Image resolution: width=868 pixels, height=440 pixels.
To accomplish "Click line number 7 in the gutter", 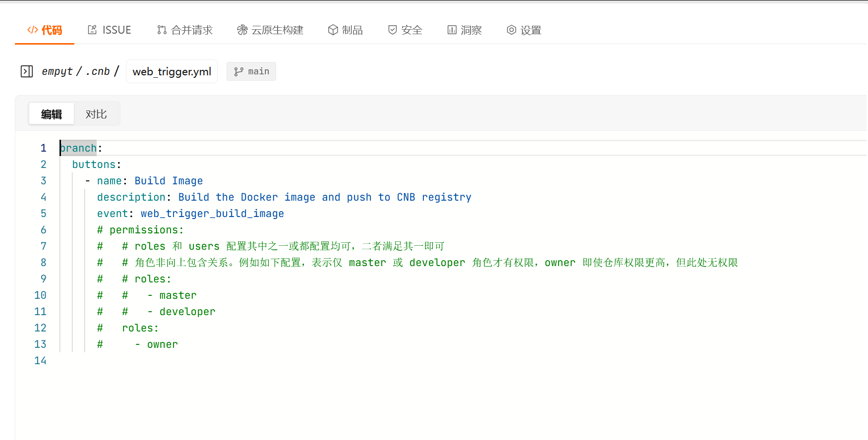I will 44,246.
